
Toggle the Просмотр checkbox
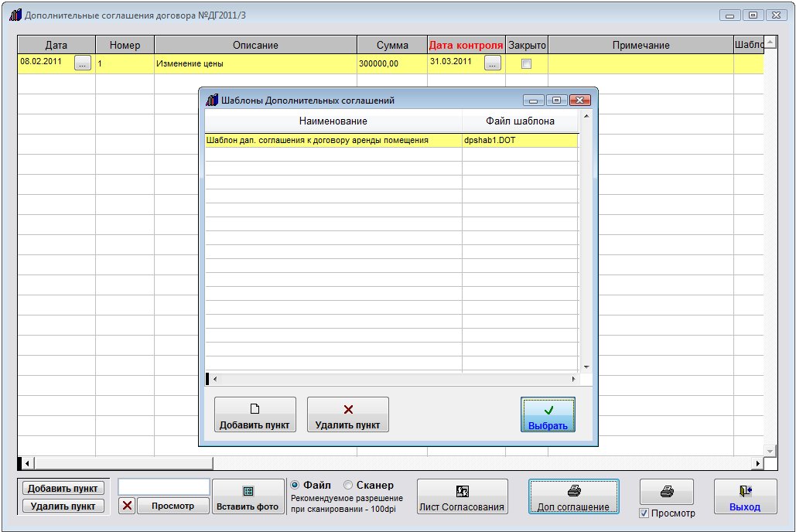pos(644,513)
